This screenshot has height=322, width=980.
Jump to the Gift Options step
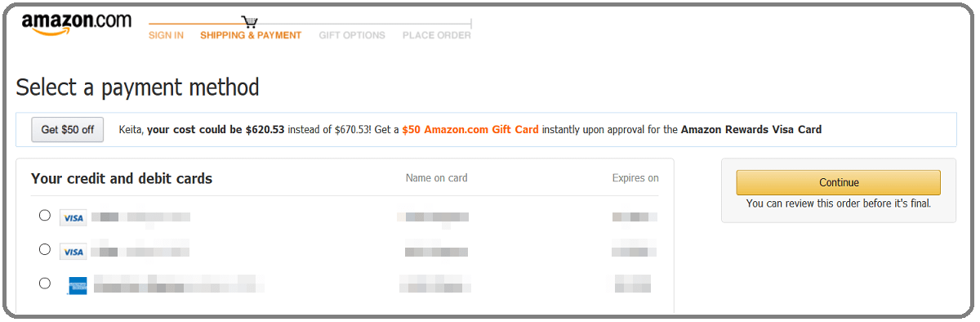coord(352,35)
